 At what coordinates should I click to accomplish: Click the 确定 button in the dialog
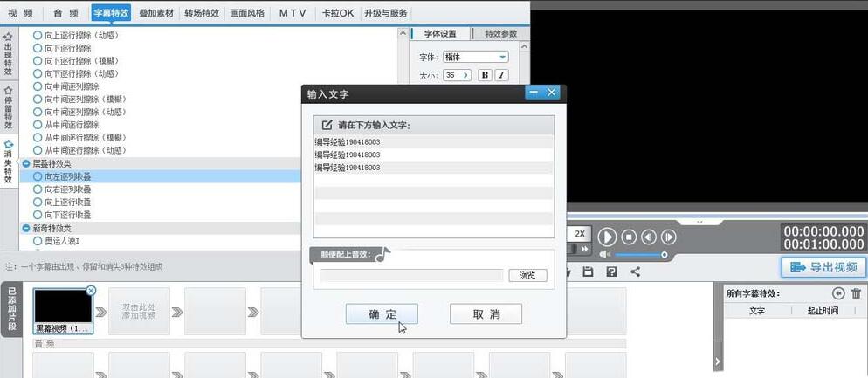(x=382, y=314)
